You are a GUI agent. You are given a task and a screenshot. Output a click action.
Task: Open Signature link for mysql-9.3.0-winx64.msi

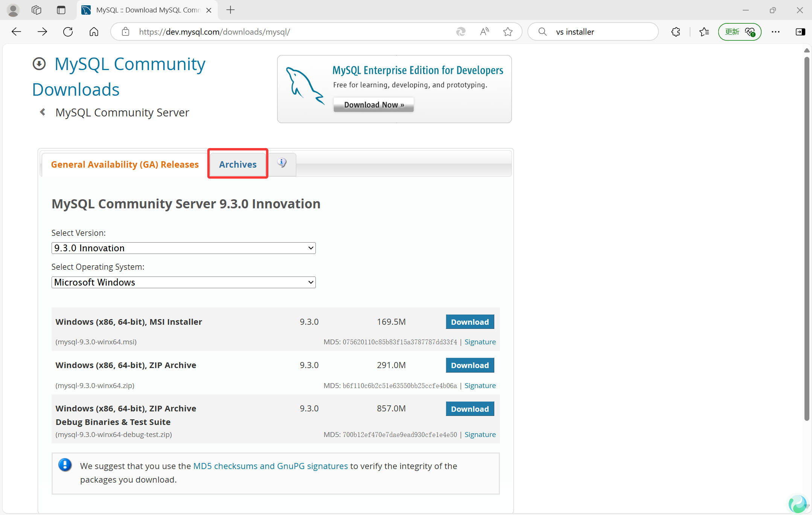click(480, 342)
